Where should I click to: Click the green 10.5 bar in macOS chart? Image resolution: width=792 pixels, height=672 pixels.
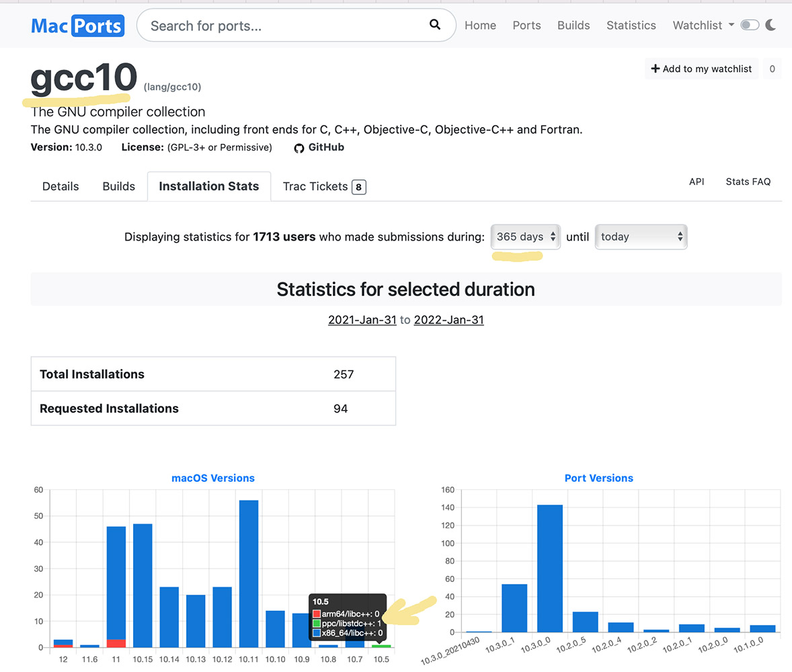pos(381,646)
